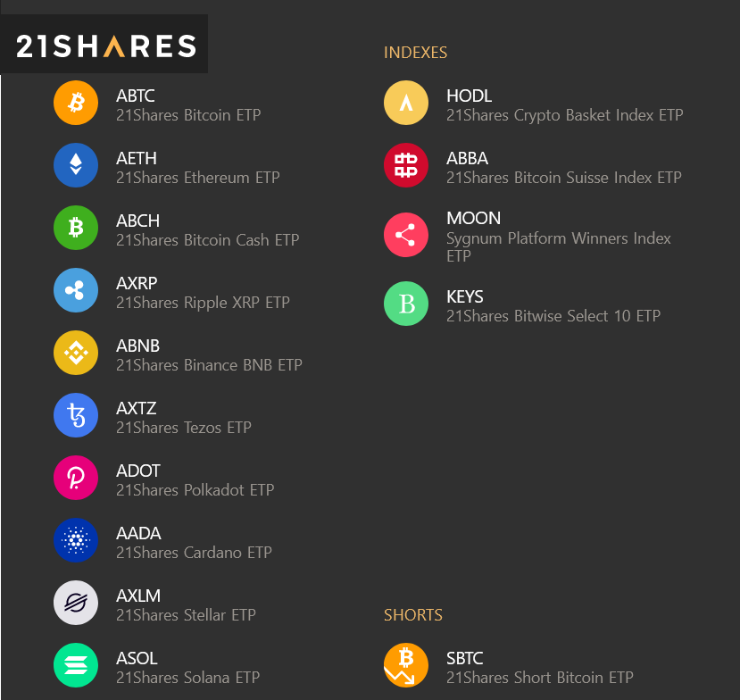Click the HODL Crypto Basket icon

(406, 103)
